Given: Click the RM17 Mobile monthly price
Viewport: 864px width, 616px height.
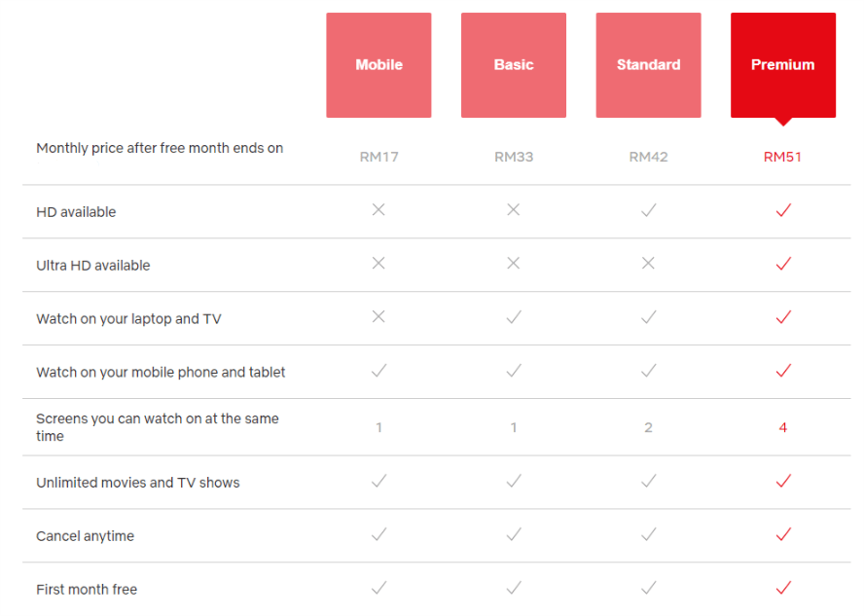Looking at the screenshot, I should click(x=378, y=157).
